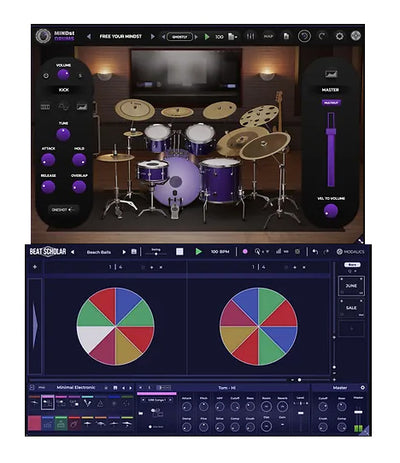The width and height of the screenshot is (400, 463).
Task: Click the redo arrow in MINDst Drums
Action: tap(322, 36)
